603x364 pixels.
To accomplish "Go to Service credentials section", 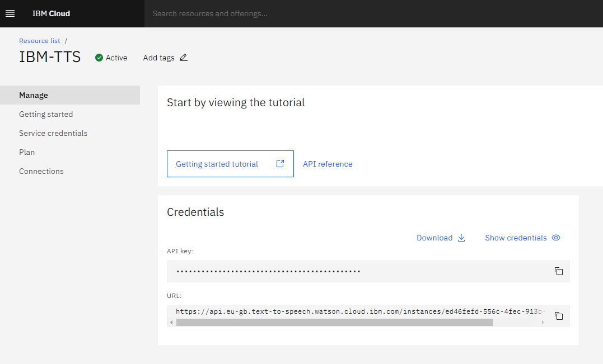I will tap(53, 133).
